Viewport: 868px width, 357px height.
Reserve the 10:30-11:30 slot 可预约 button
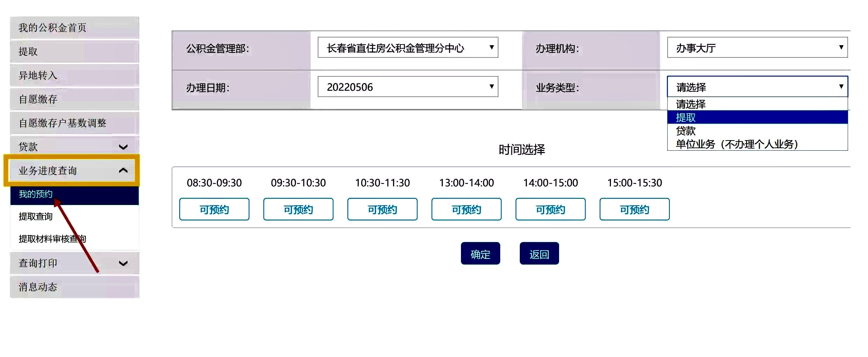point(383,209)
